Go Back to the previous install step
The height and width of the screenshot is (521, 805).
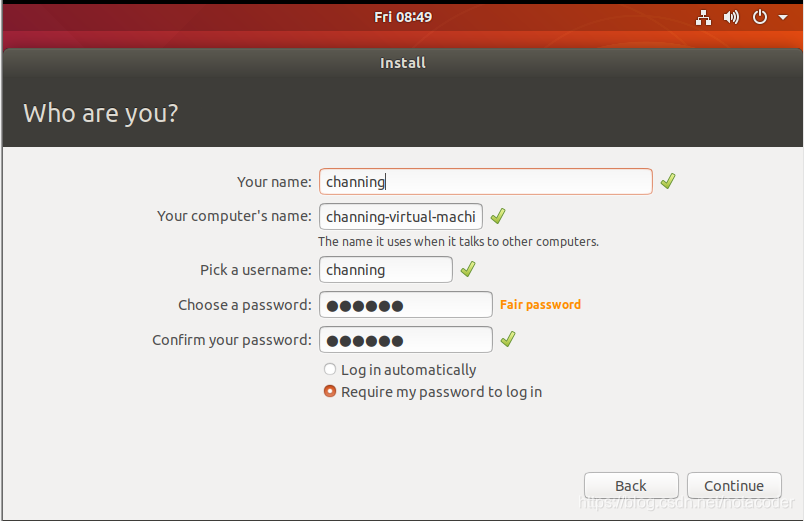click(x=631, y=486)
